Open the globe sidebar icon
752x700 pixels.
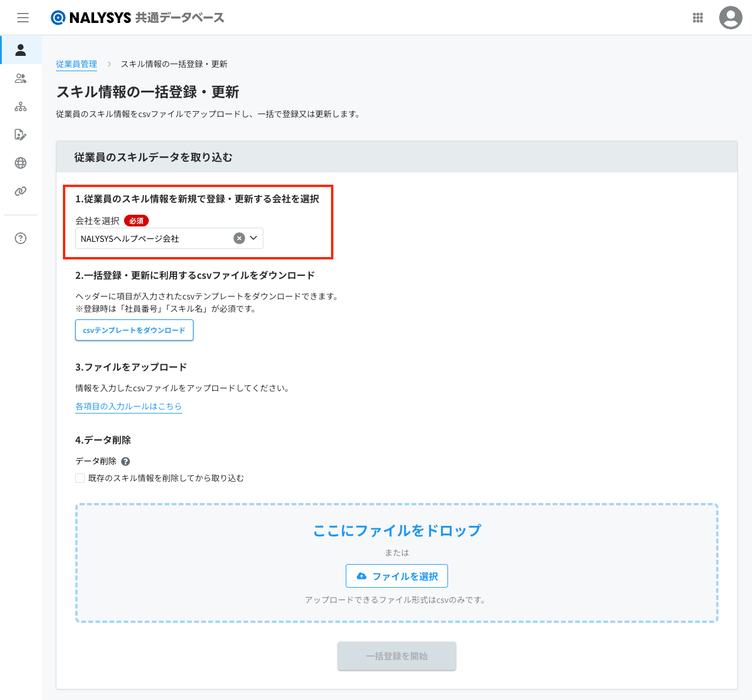[21, 163]
